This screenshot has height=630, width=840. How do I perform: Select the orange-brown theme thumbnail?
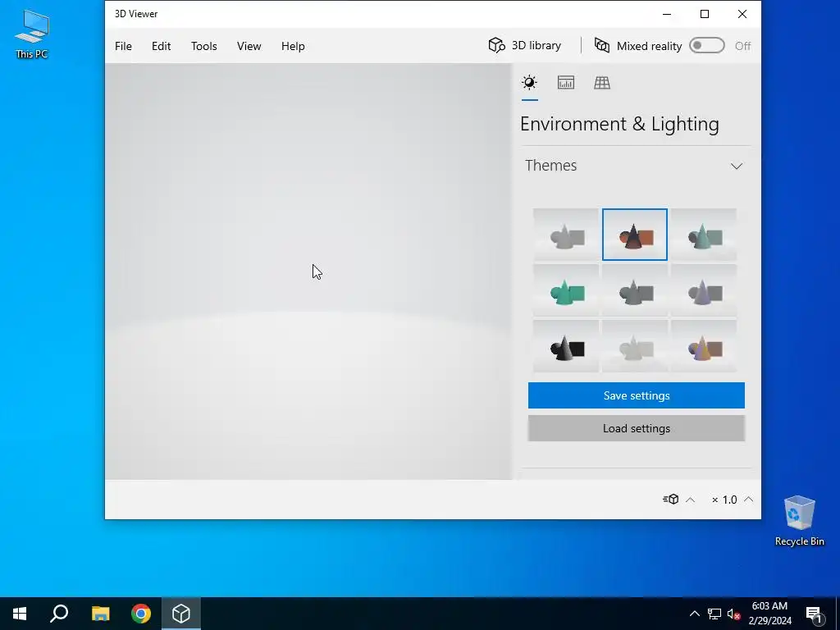coord(635,235)
